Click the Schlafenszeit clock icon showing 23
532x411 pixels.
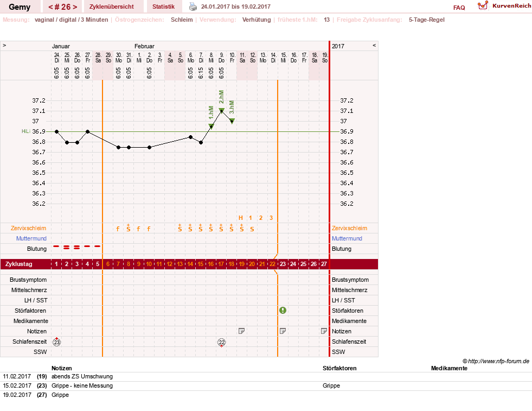tap(56, 342)
